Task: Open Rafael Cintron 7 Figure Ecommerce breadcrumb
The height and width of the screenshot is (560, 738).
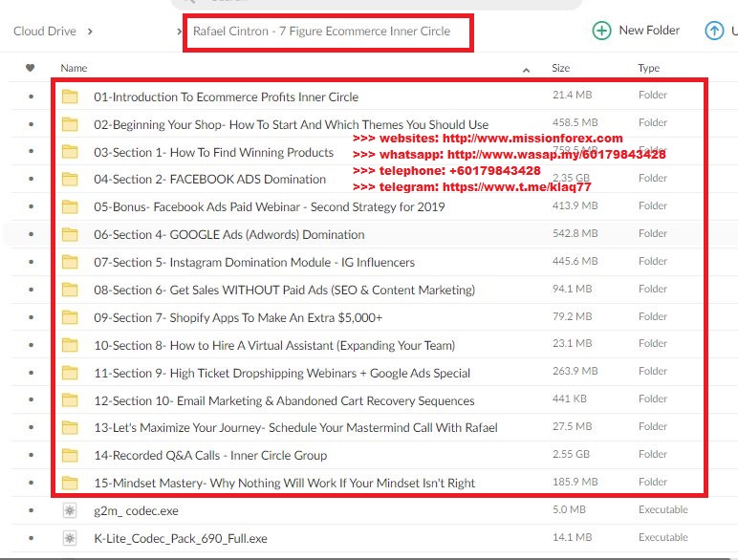Action: coord(321,32)
